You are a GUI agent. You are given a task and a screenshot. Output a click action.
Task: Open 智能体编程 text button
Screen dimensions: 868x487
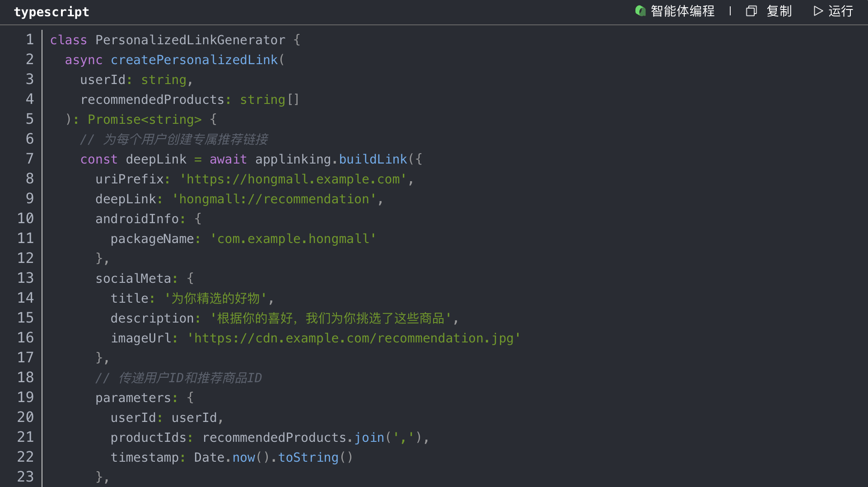[x=682, y=11]
